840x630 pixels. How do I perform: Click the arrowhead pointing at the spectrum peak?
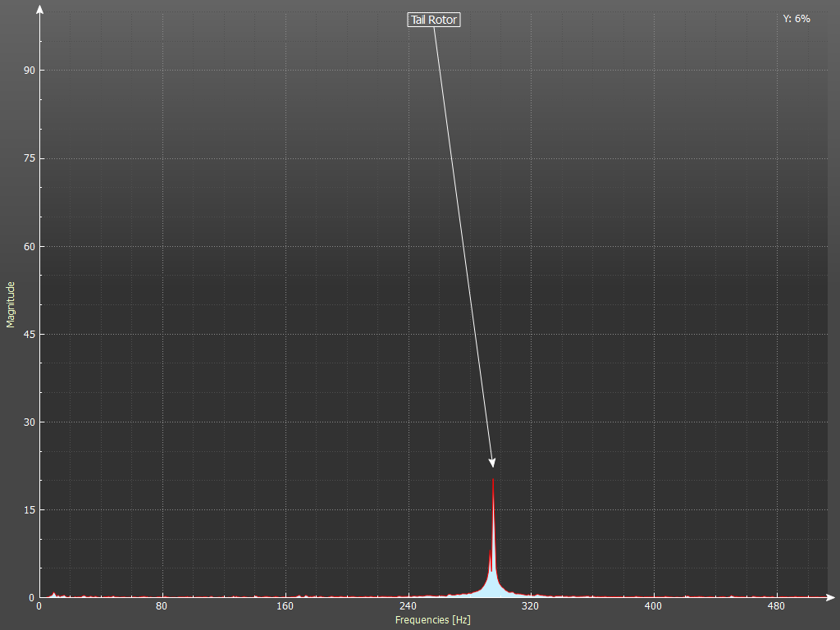(492, 463)
